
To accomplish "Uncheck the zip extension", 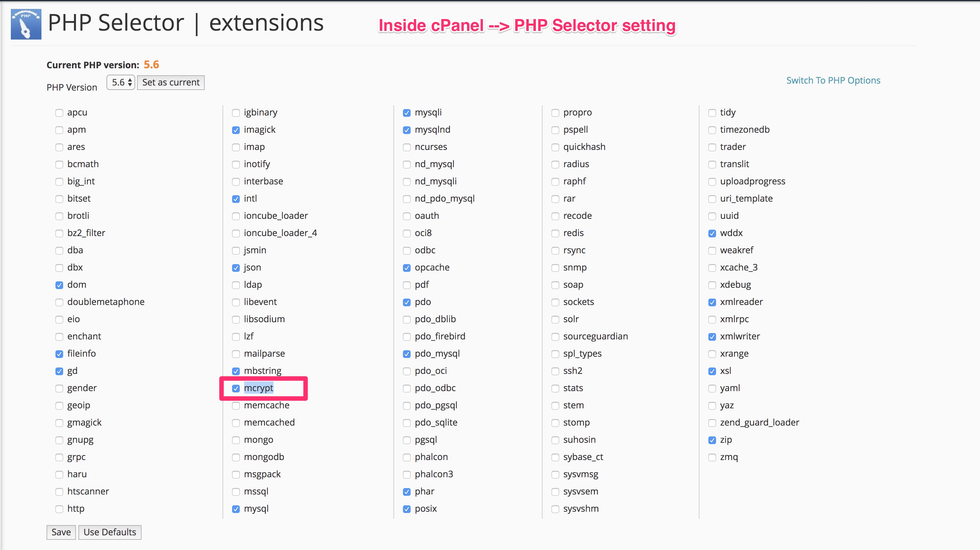I will 712,440.
